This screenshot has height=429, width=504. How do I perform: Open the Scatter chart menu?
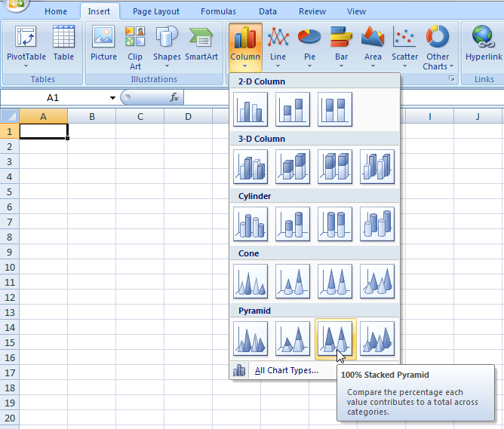coord(404,47)
